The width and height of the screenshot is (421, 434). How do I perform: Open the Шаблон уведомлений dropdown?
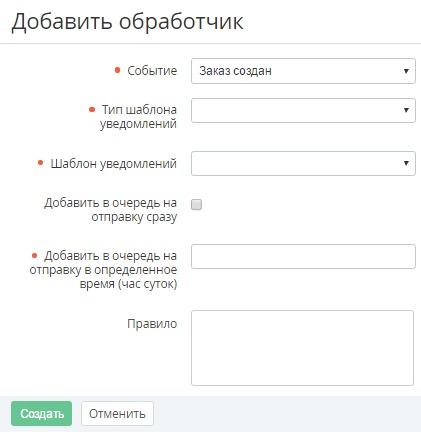point(303,163)
